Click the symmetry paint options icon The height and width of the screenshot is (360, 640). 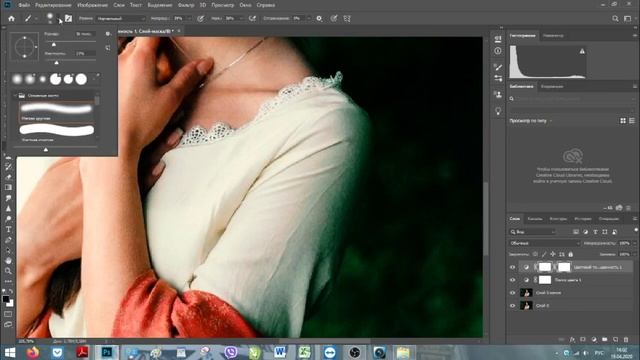click(x=347, y=18)
